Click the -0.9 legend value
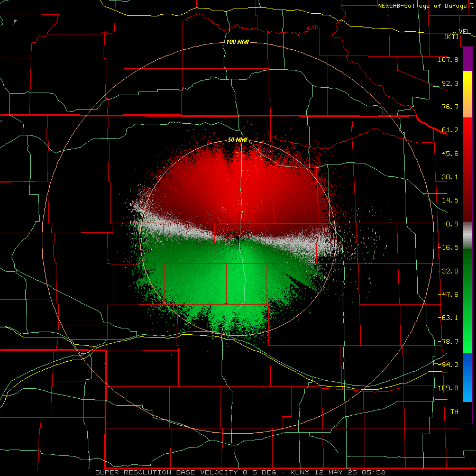This screenshot has height=476, width=476. click(x=450, y=224)
